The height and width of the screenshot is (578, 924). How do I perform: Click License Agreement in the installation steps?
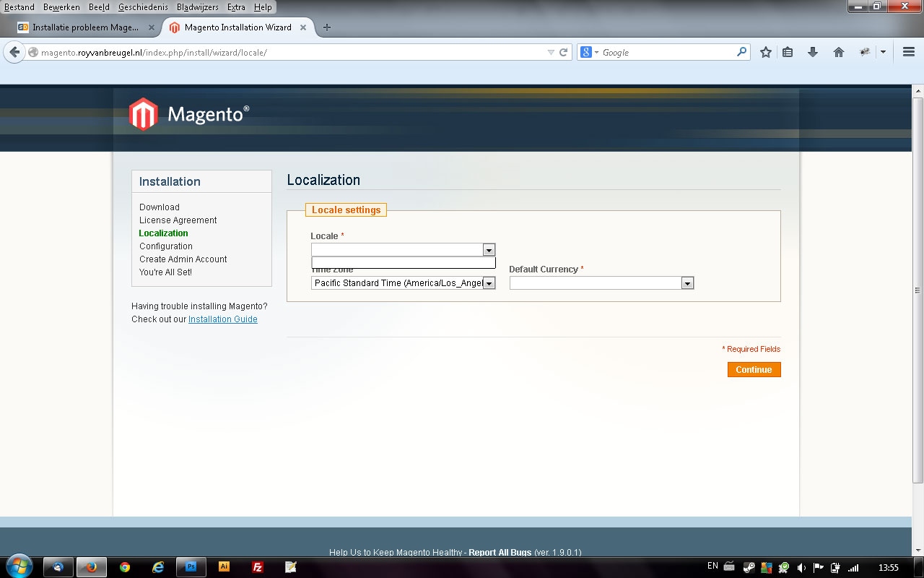coord(178,220)
